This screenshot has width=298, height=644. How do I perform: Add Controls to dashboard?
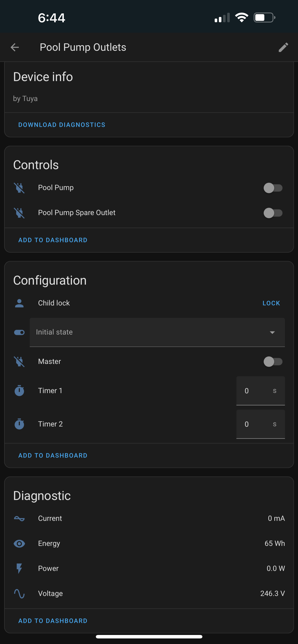click(x=53, y=240)
